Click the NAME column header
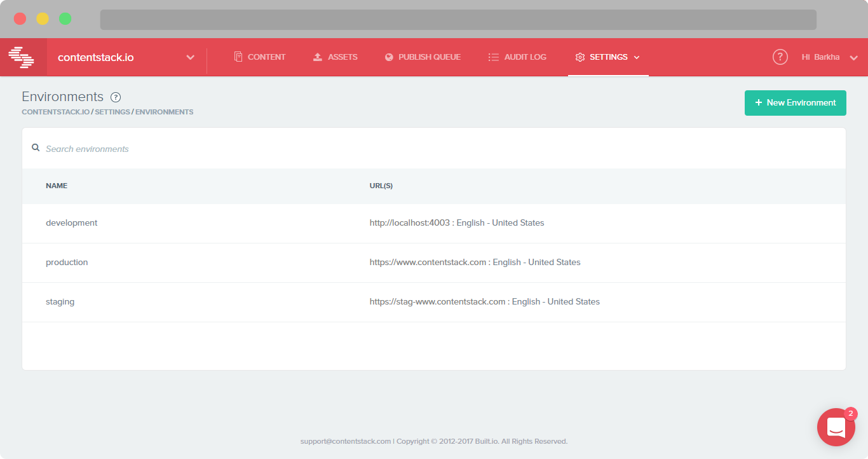The width and height of the screenshot is (868, 459). (x=57, y=186)
